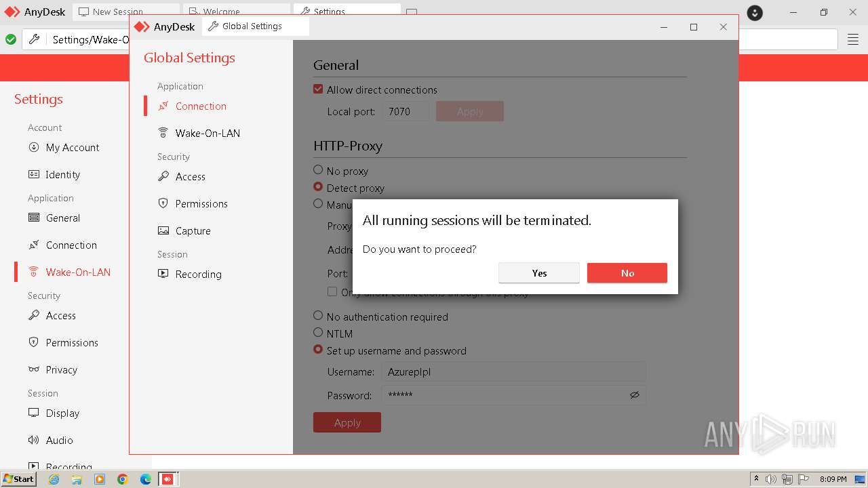Open Access in main window sidebar

coord(61,315)
